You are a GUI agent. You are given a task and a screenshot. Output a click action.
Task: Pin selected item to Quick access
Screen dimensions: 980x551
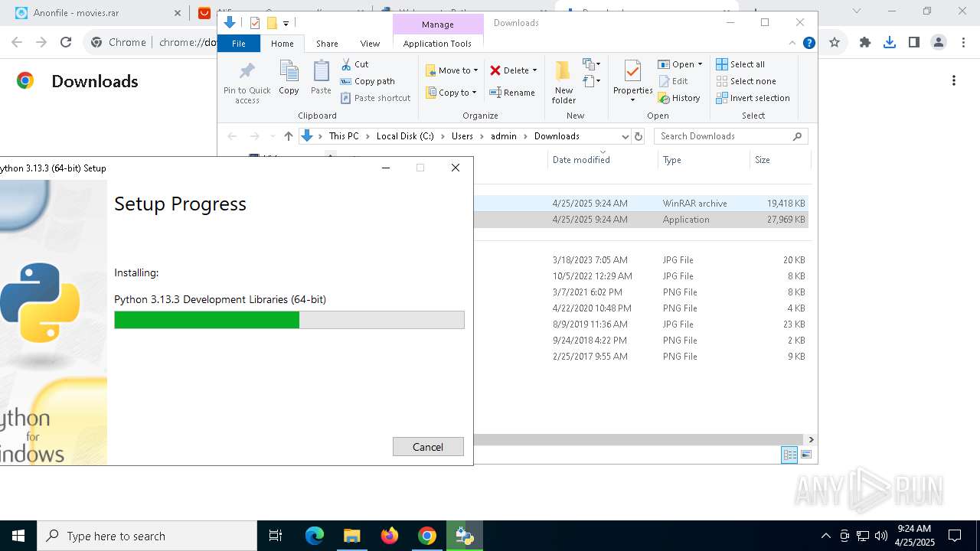pyautogui.click(x=247, y=83)
